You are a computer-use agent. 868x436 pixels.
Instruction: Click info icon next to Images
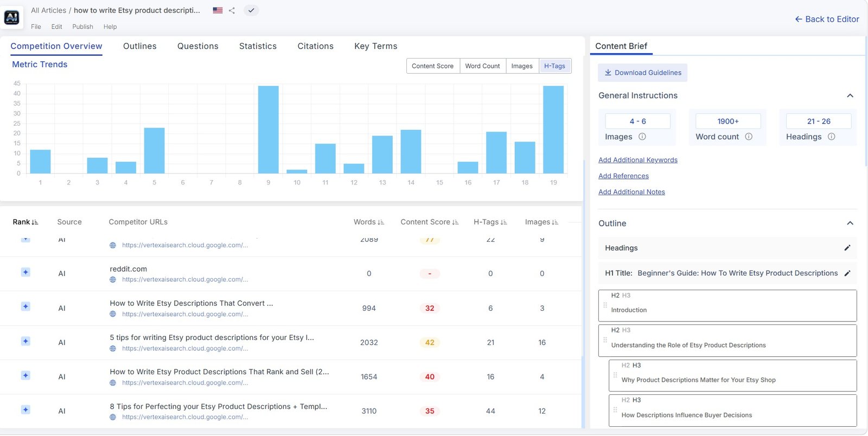coord(642,137)
